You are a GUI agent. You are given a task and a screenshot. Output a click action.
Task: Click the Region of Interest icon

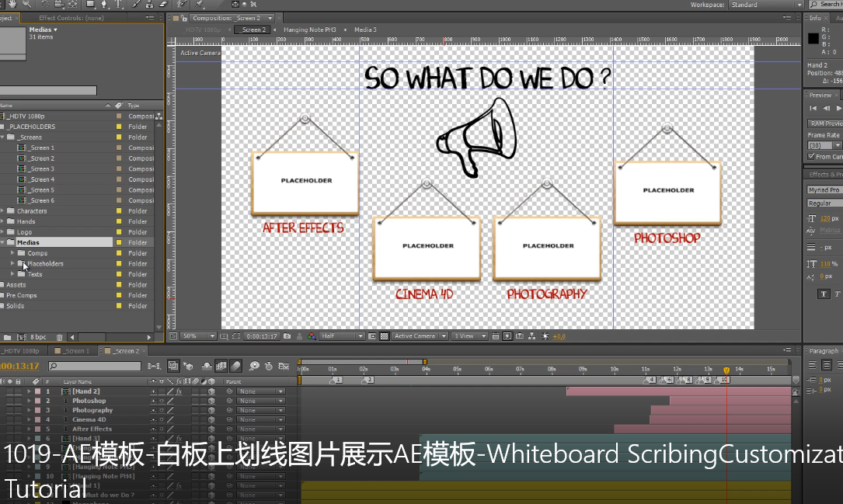coord(372,336)
